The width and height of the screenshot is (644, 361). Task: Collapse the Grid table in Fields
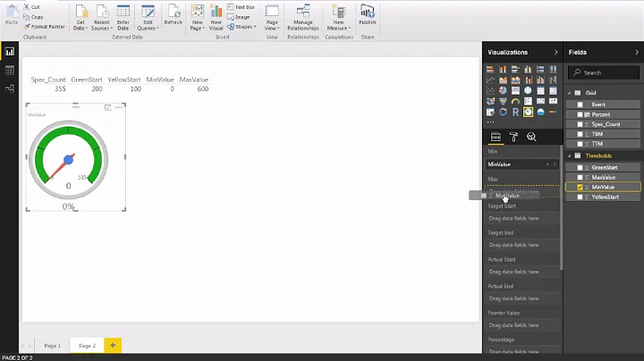pos(569,93)
